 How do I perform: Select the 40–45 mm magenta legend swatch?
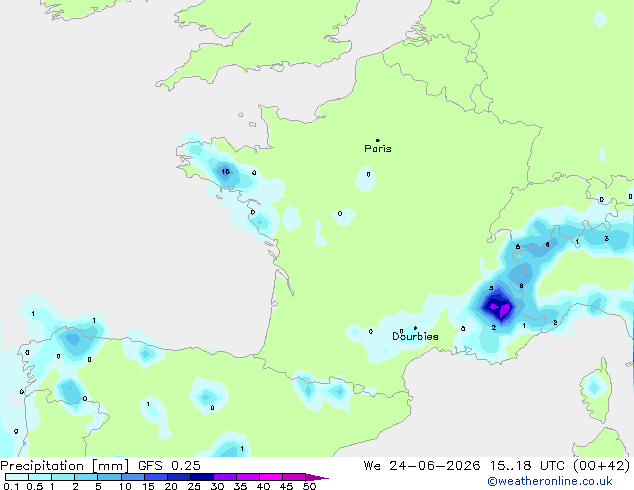coord(271,477)
